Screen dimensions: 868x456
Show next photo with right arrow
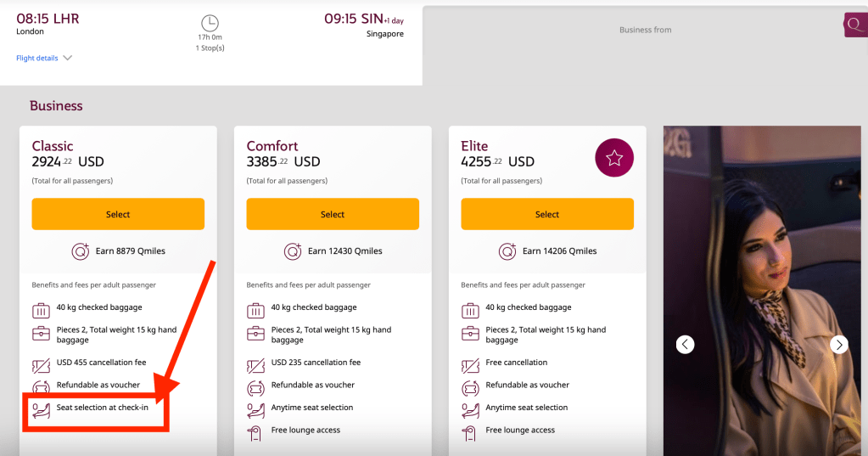pos(838,344)
